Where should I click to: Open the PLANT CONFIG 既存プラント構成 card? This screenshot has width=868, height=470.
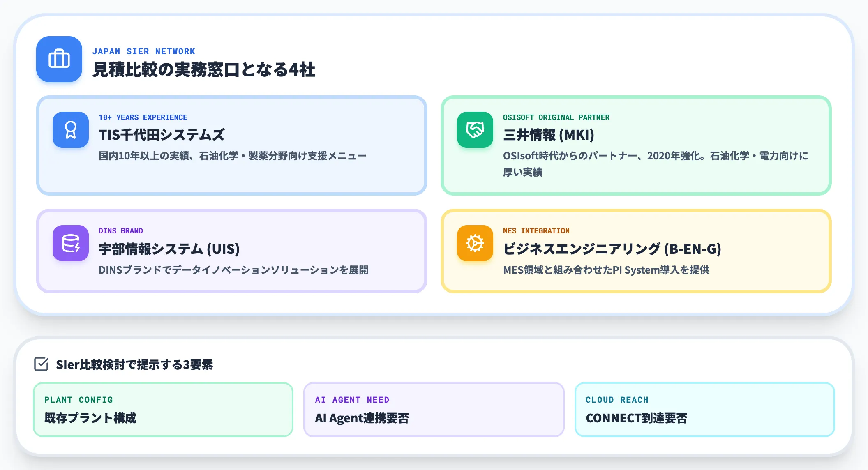163,410
